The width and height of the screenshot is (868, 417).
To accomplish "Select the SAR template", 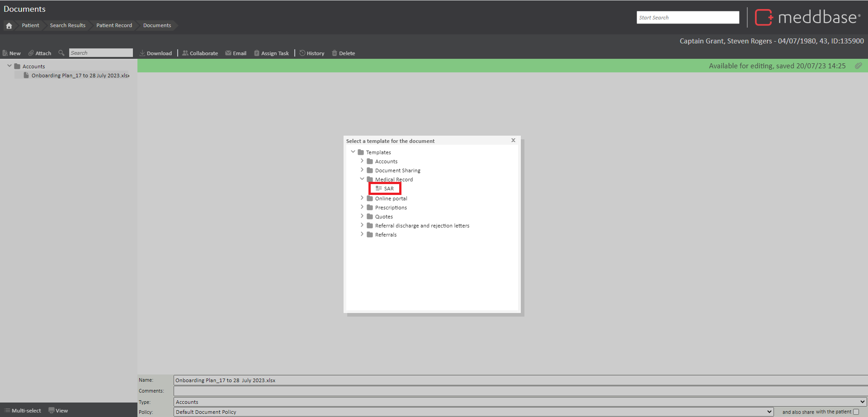I will pyautogui.click(x=388, y=189).
